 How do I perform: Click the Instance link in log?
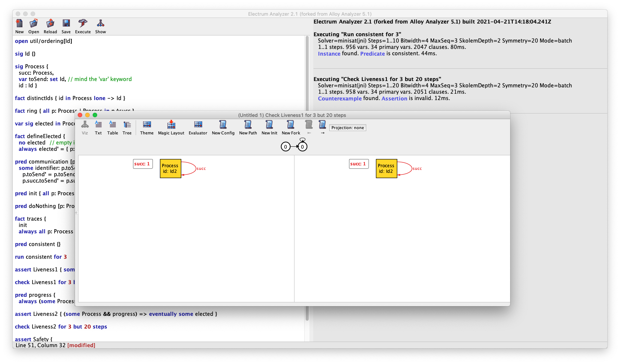coord(329,54)
